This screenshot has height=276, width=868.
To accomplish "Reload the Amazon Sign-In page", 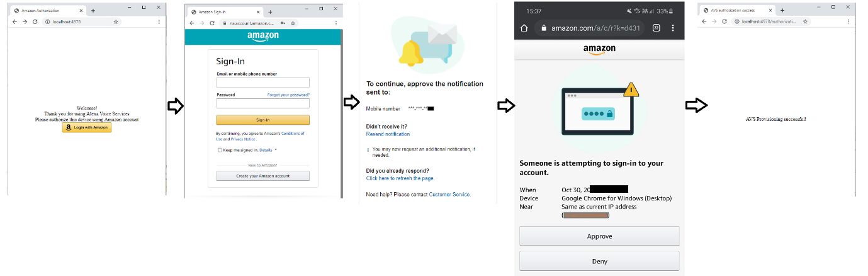I will point(212,23).
